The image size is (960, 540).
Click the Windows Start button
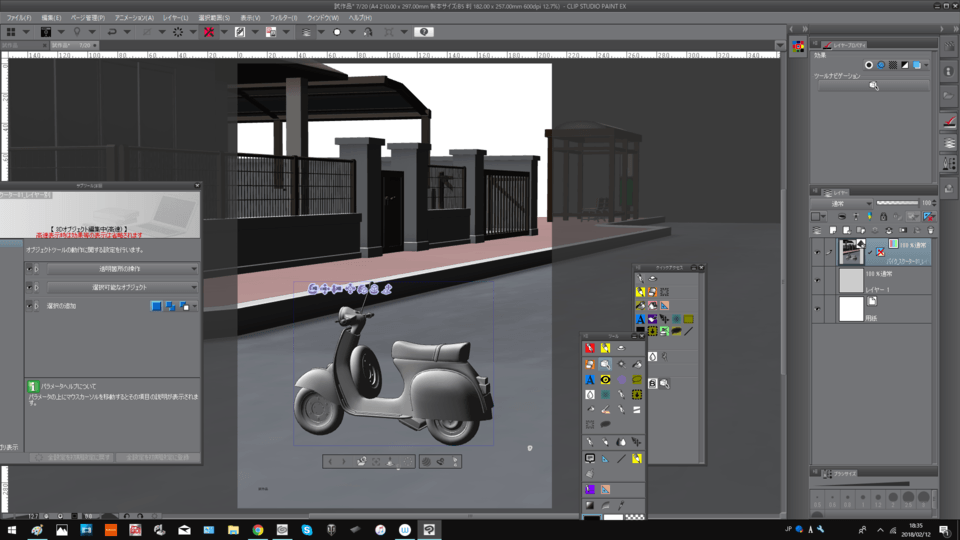point(12,530)
